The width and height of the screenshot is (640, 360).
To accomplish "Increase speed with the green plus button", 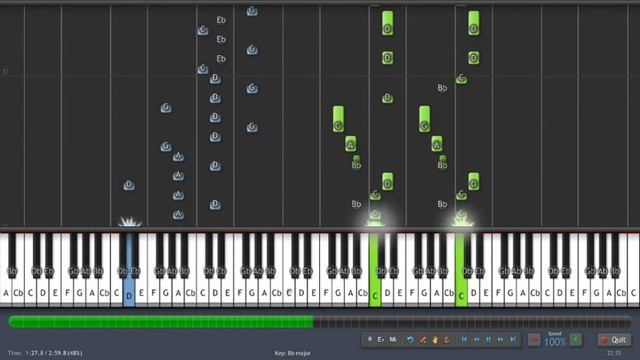I will click(x=576, y=340).
